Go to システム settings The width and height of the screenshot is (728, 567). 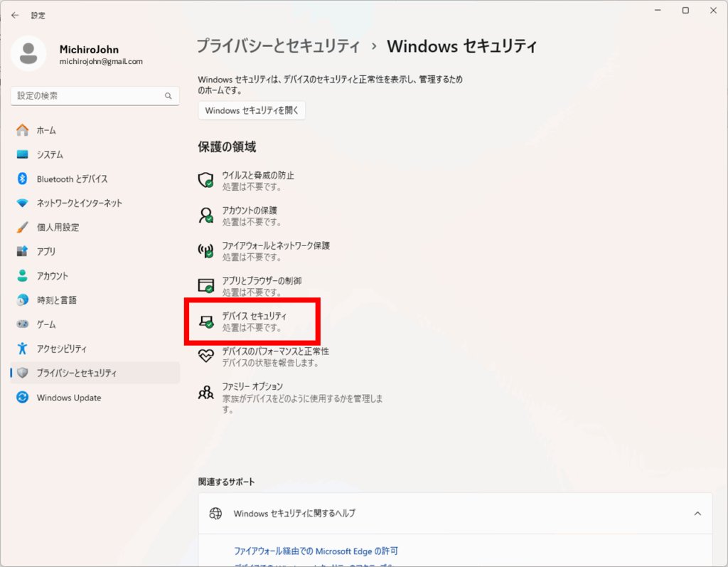(95, 154)
